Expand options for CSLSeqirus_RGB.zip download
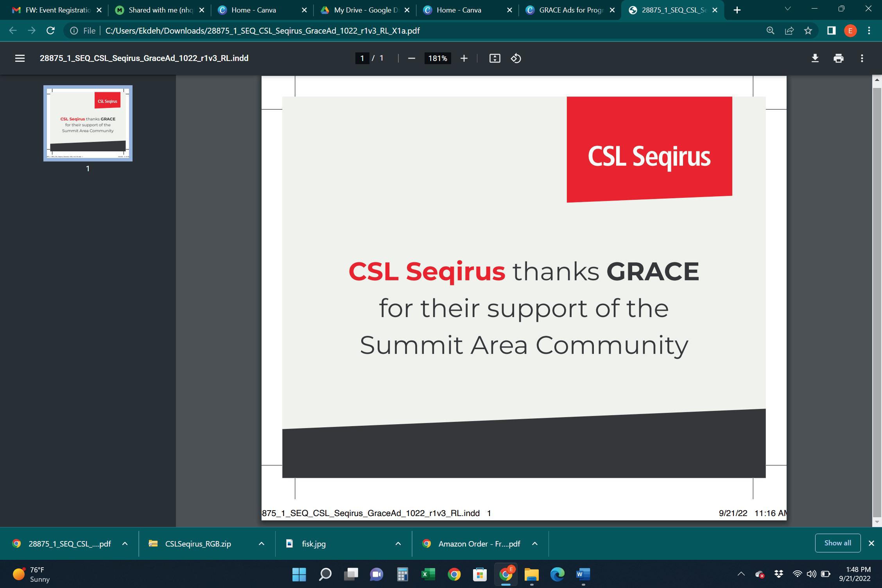Screen dimensions: 882x588 click(x=262, y=543)
